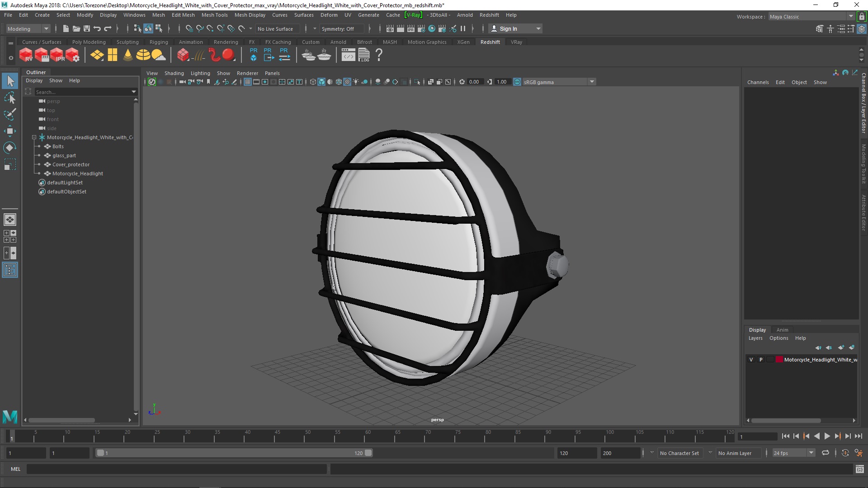Switch to the Poly Modeling shelf tab
The width and height of the screenshot is (868, 488).
[89, 42]
